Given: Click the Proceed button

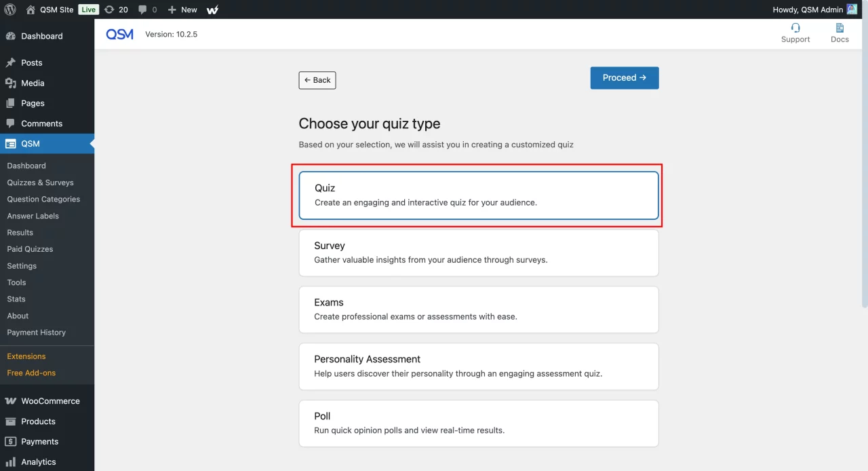Looking at the screenshot, I should pos(624,77).
